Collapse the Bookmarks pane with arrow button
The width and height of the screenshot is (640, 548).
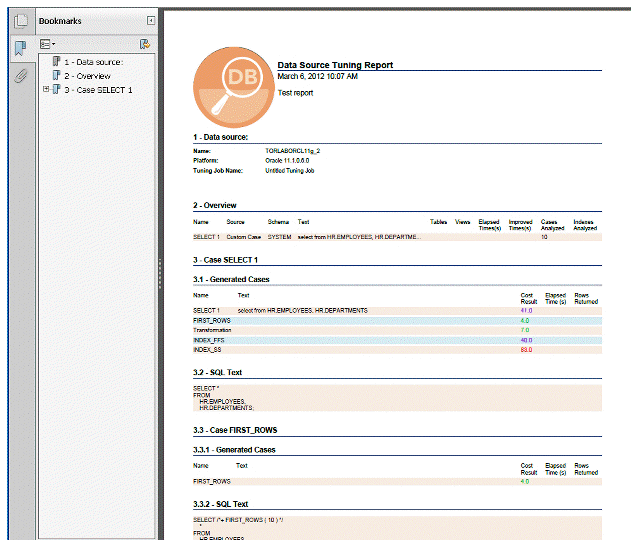[x=151, y=20]
